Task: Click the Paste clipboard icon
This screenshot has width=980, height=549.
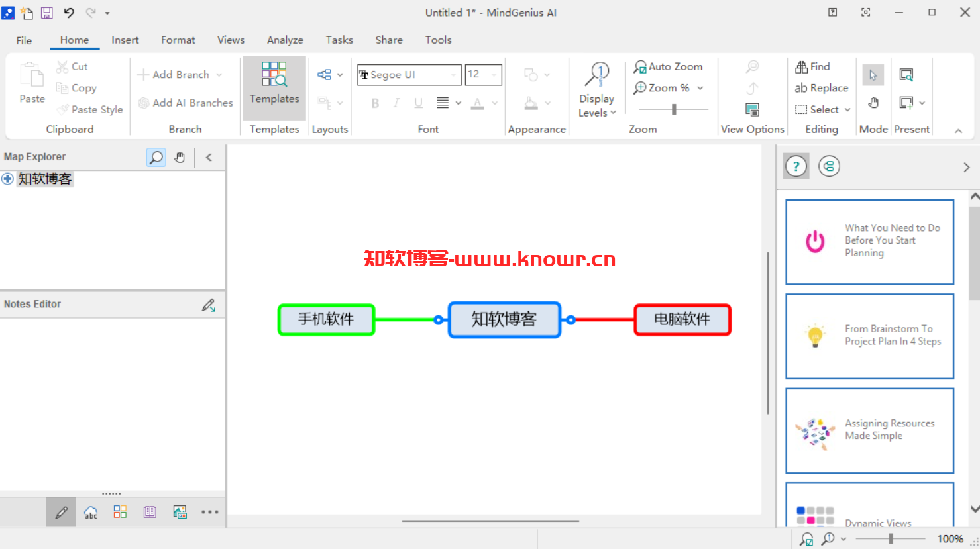Action: (32, 75)
